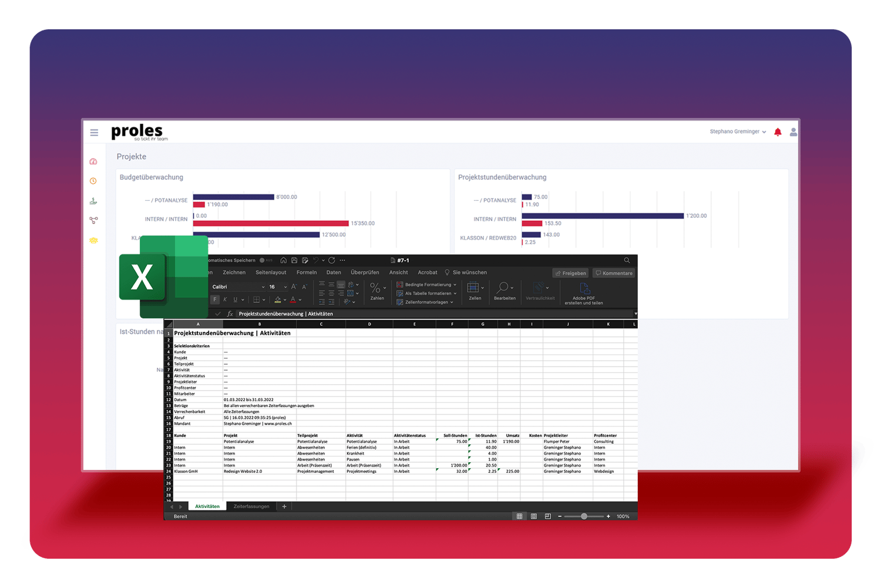Open the Stephano Greminger user dropdown
This screenshot has width=881, height=588.
click(x=738, y=132)
